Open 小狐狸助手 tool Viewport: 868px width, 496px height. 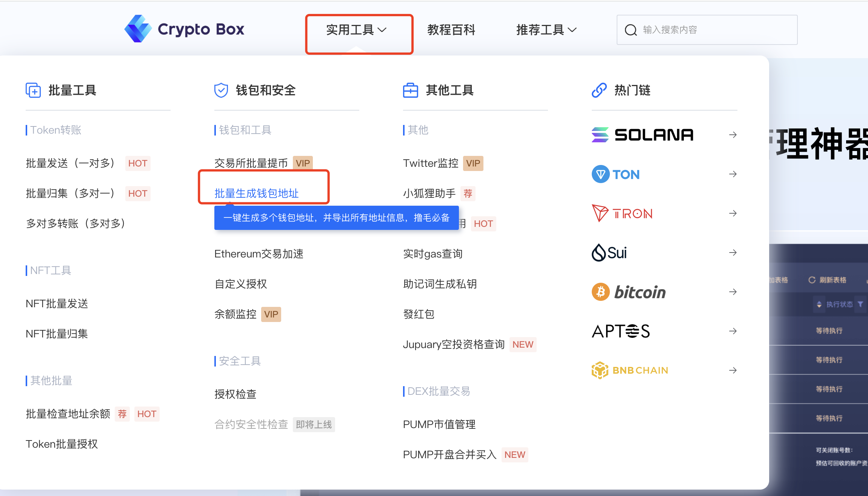(429, 193)
